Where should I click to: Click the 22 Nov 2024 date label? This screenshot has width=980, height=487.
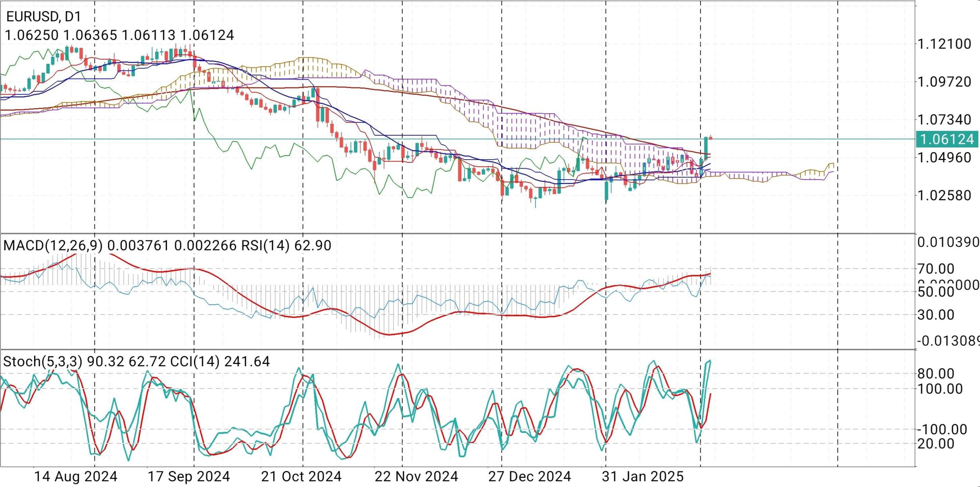(416, 477)
